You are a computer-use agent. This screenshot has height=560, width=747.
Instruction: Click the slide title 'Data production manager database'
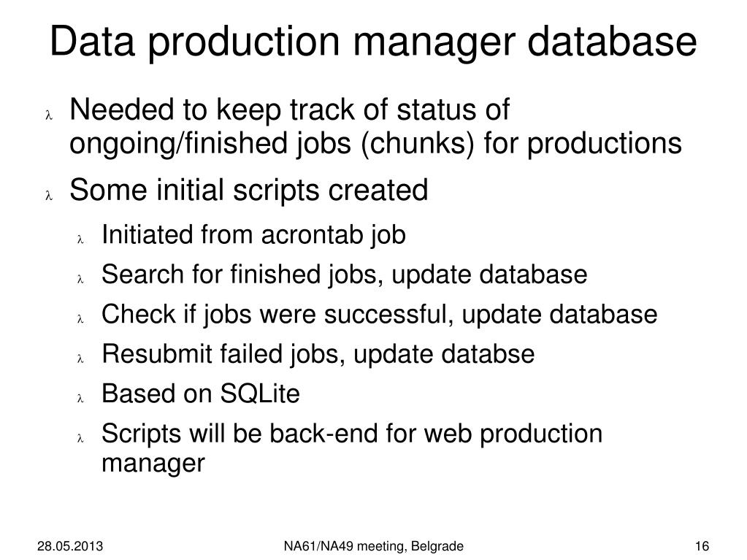373,43
